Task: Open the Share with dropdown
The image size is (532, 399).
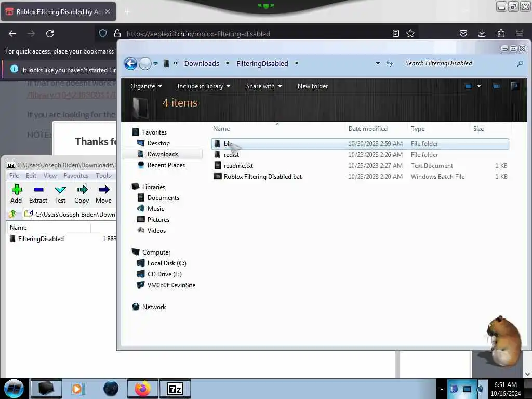Action: [x=263, y=86]
